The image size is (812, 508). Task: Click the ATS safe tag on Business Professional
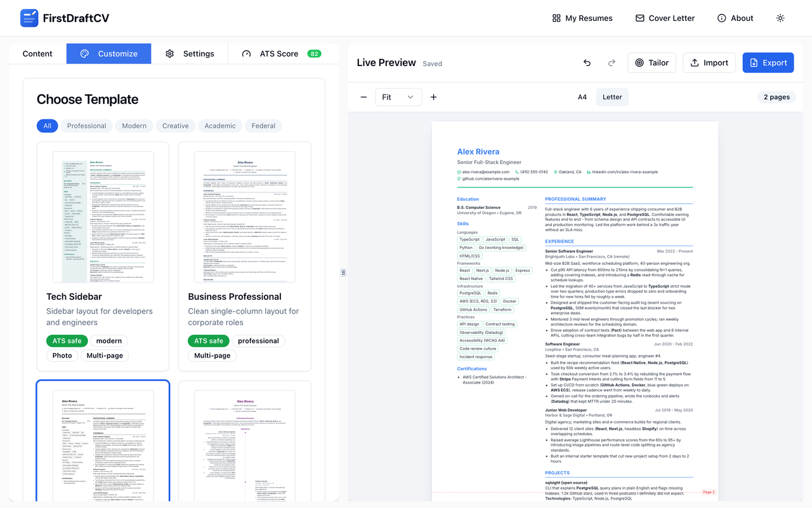tap(208, 341)
